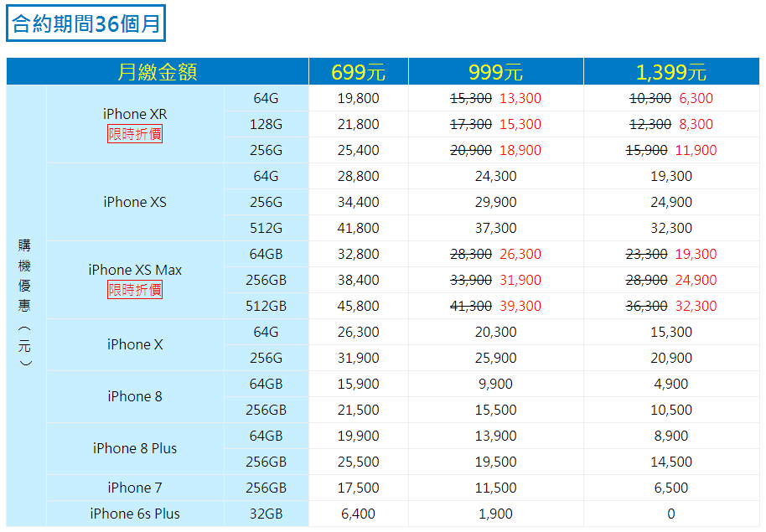Screen dimensions: 766x532
Task: Select the 512G capacity cell for iPhone XS
Action: 266,228
